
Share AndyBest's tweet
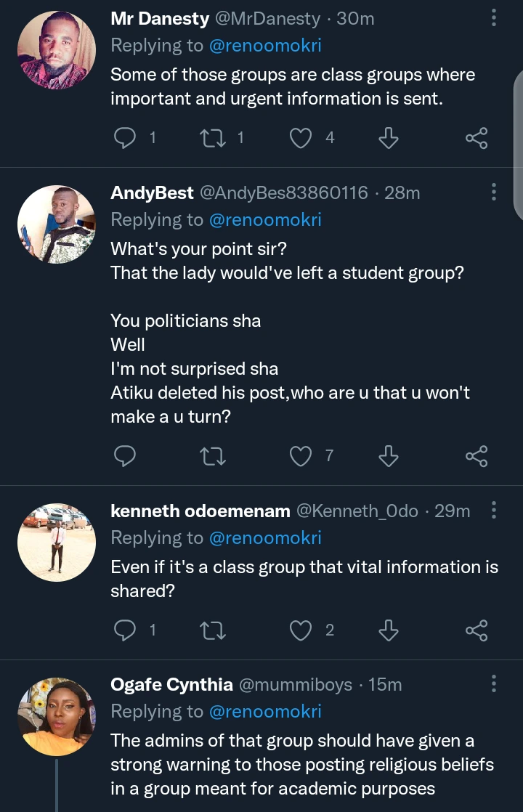click(476, 455)
